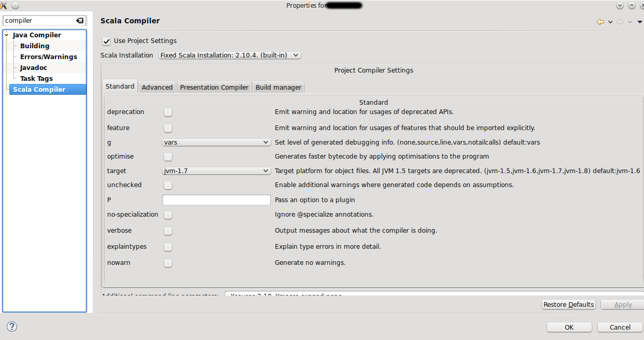
Task: Open the Scala Installation dropdown
Action: pyautogui.click(x=229, y=55)
